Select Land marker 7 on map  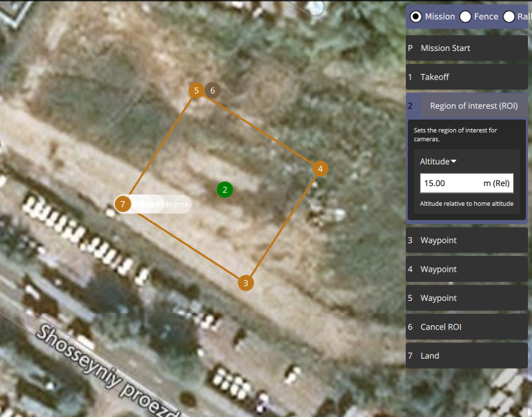[x=123, y=204]
